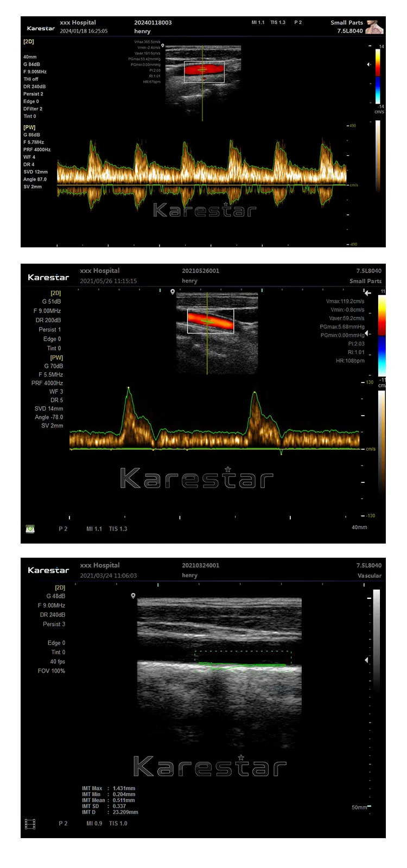Click the THI off parameter
The image size is (407, 868).
click(31, 79)
